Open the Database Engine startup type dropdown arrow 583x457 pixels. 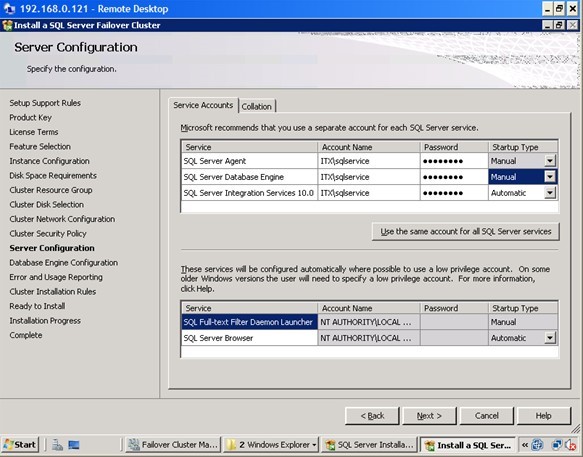pyautogui.click(x=550, y=177)
